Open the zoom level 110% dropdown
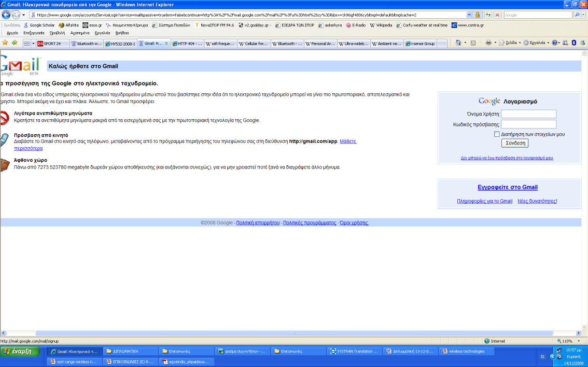The height and width of the screenshot is (367, 588). click(579, 341)
